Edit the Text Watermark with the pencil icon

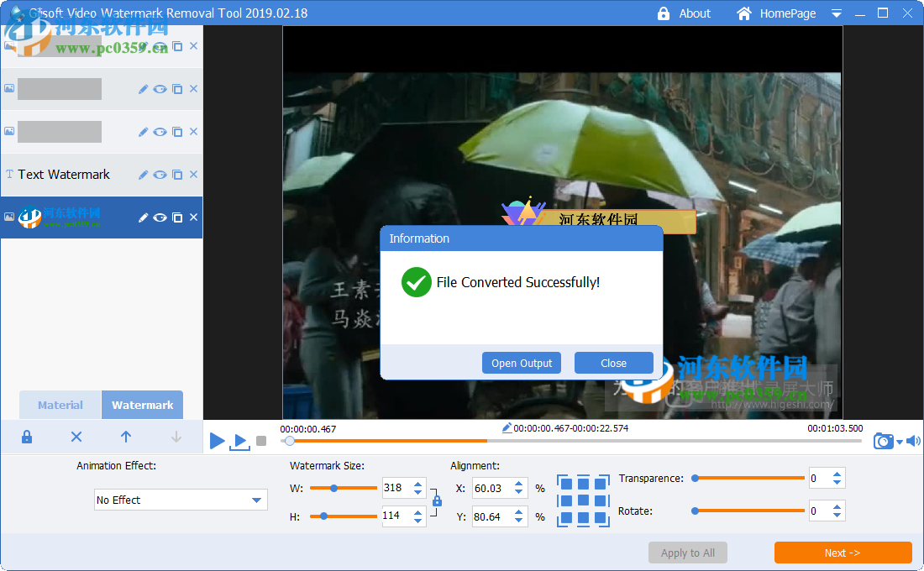coord(142,174)
